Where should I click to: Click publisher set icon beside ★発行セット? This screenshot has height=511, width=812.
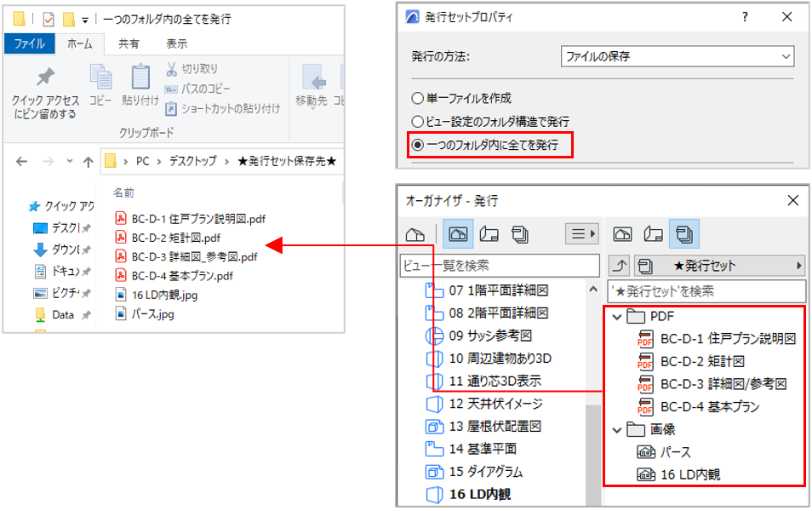tap(645, 266)
